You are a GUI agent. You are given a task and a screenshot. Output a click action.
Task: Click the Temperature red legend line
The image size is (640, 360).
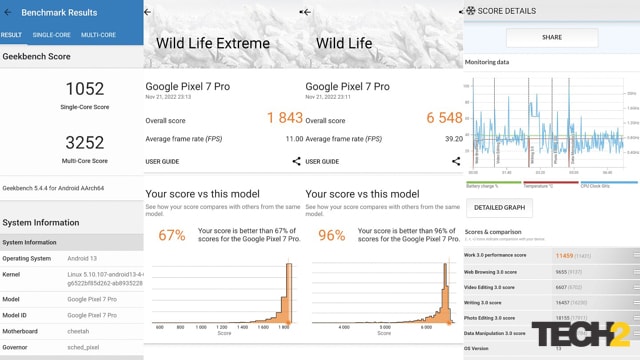[x=551, y=184]
